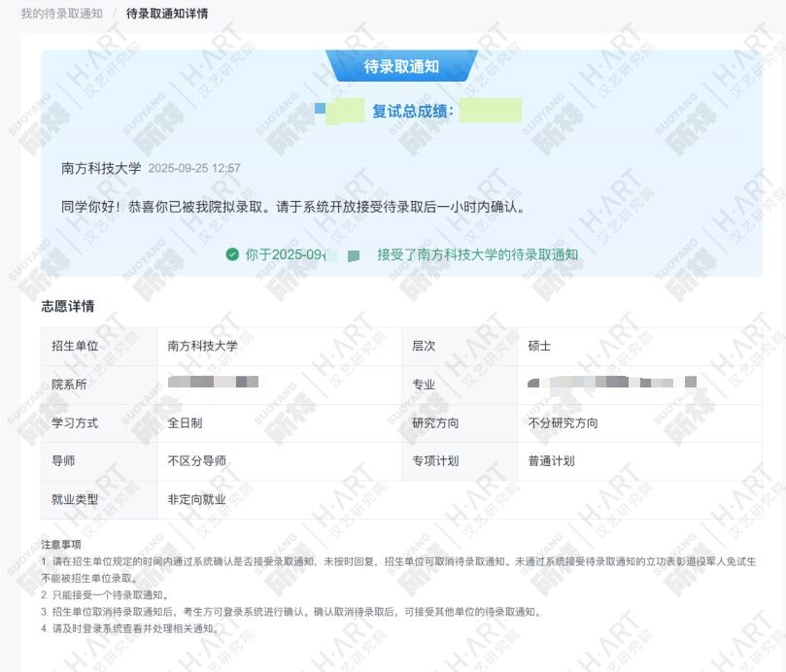
Task: Go back to 我的待录取通知 breadcrumb
Action: [x=61, y=14]
